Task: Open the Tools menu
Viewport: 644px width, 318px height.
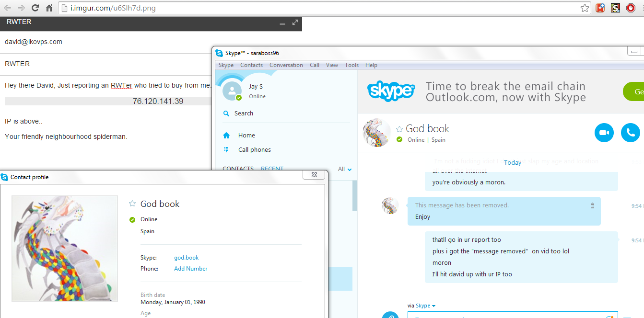Action: 351,65
